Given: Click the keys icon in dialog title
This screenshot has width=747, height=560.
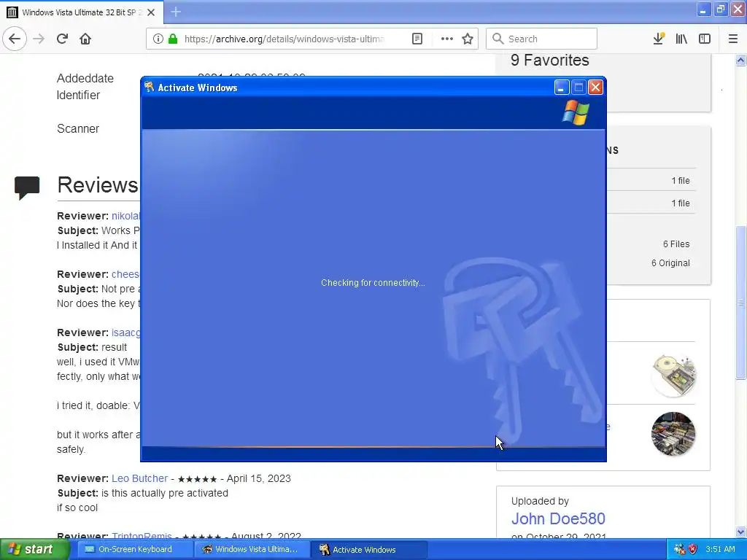Looking at the screenshot, I should (150, 87).
